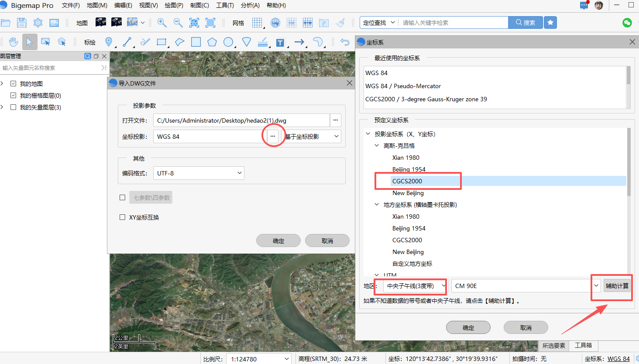Select the rectangle select tool
The image size is (639, 364).
[x=45, y=42]
